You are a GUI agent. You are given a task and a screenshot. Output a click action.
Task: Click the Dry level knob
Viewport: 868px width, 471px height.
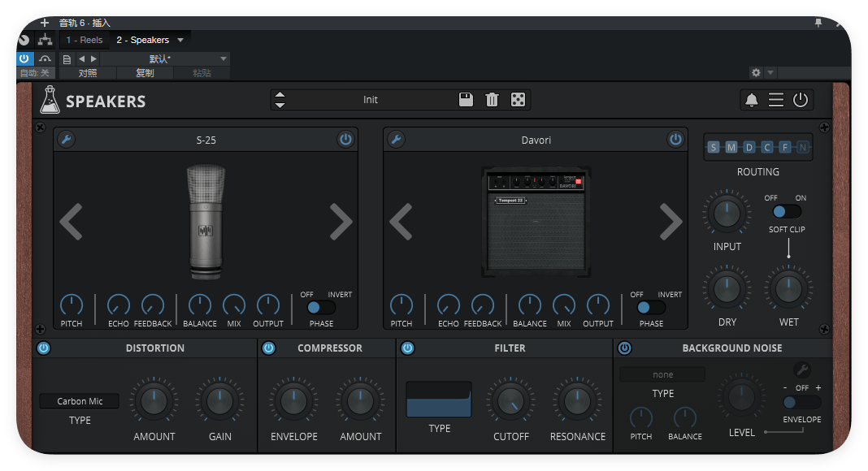pyautogui.click(x=727, y=288)
